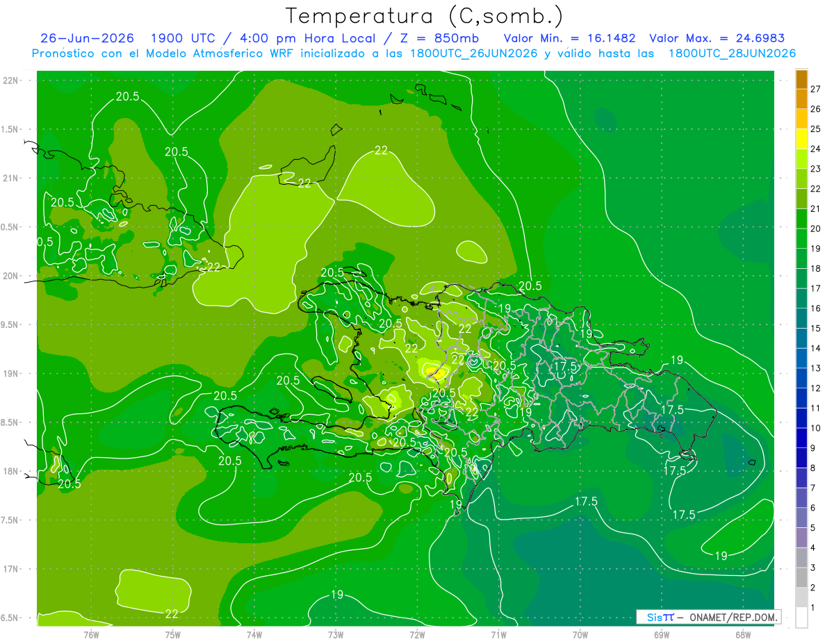Click the '69W' longitude axis label

tap(662, 635)
